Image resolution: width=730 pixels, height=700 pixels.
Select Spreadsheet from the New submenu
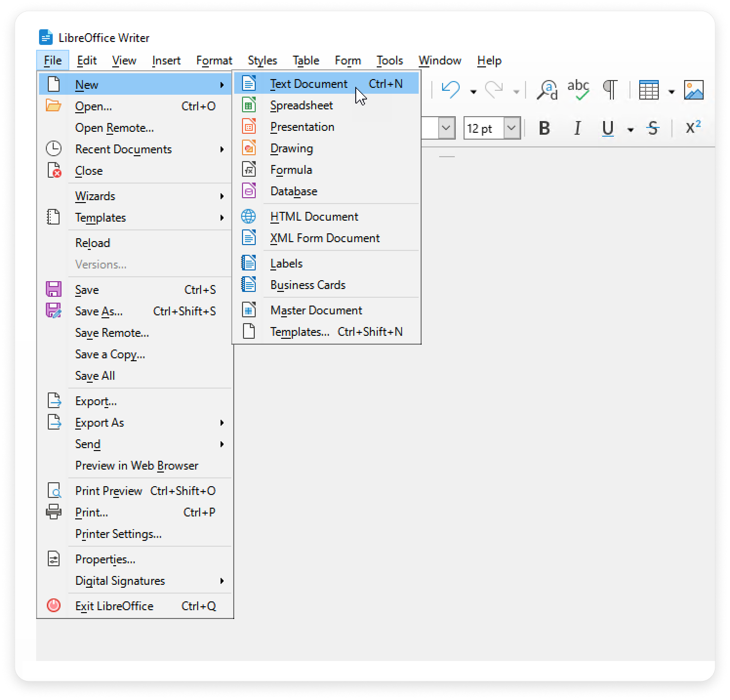pos(301,105)
